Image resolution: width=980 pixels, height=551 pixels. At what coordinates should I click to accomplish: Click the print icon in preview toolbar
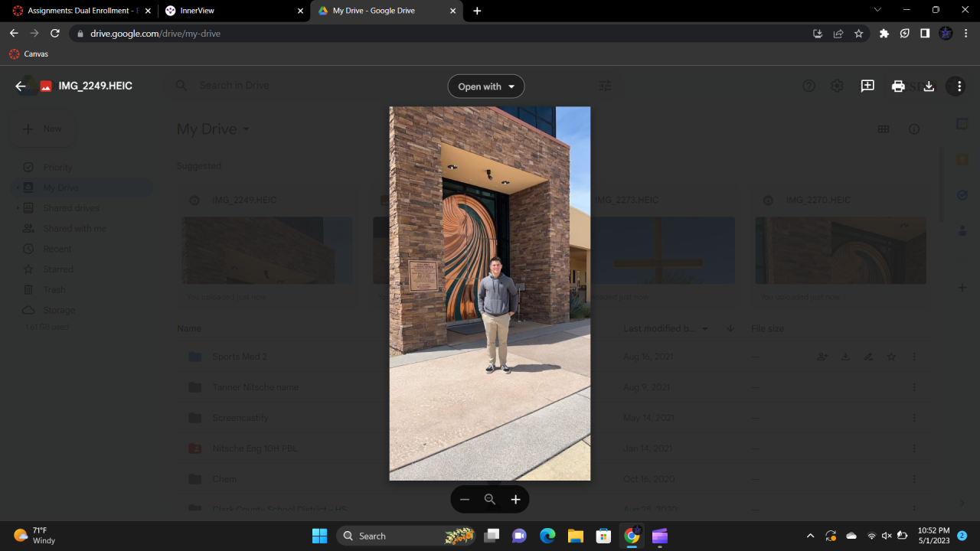898,86
